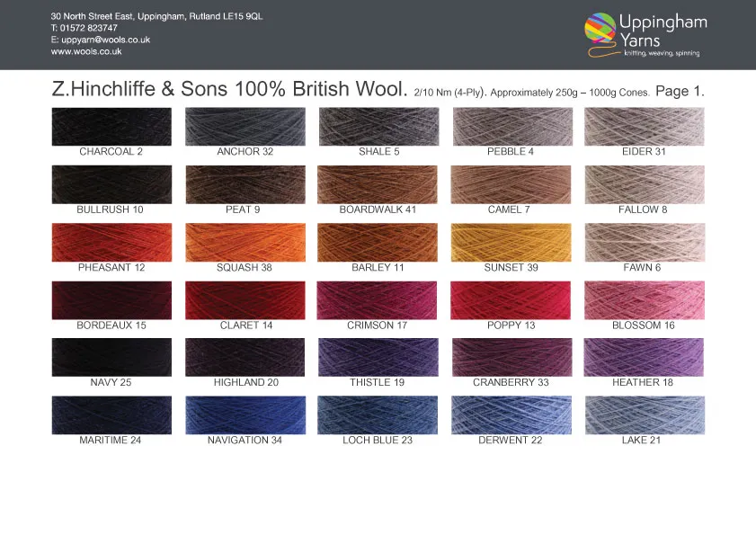The height and width of the screenshot is (535, 756).
Task: Click the Sunset 39 yellow swatch
Action: coord(511,242)
